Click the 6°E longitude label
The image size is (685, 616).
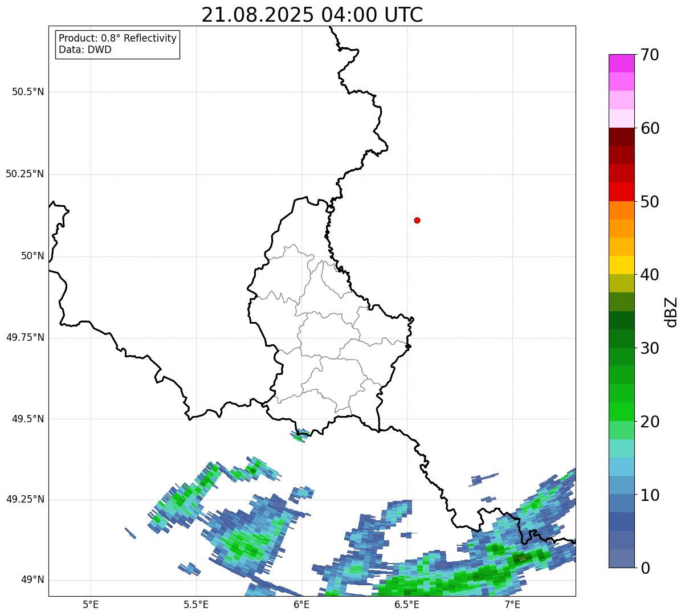301,604
